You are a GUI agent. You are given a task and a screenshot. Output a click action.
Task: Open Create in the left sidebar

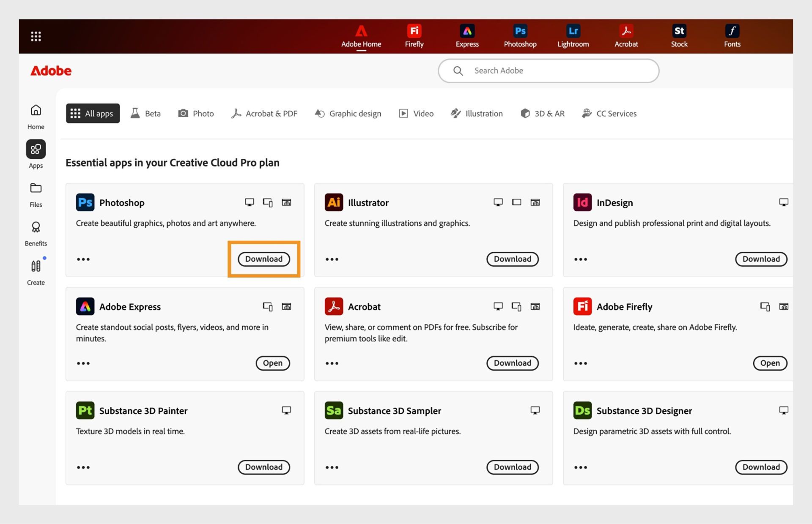click(x=36, y=273)
